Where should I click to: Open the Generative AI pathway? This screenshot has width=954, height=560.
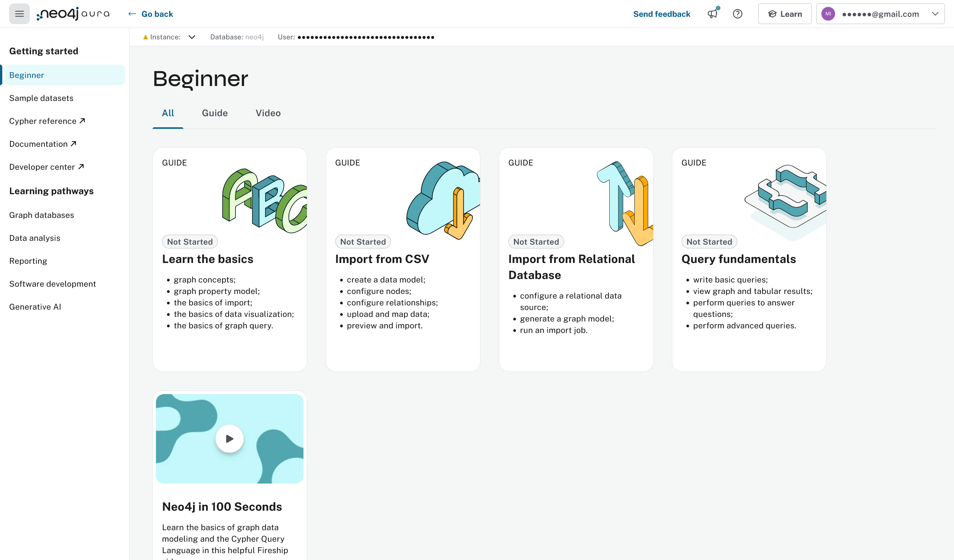[35, 307]
